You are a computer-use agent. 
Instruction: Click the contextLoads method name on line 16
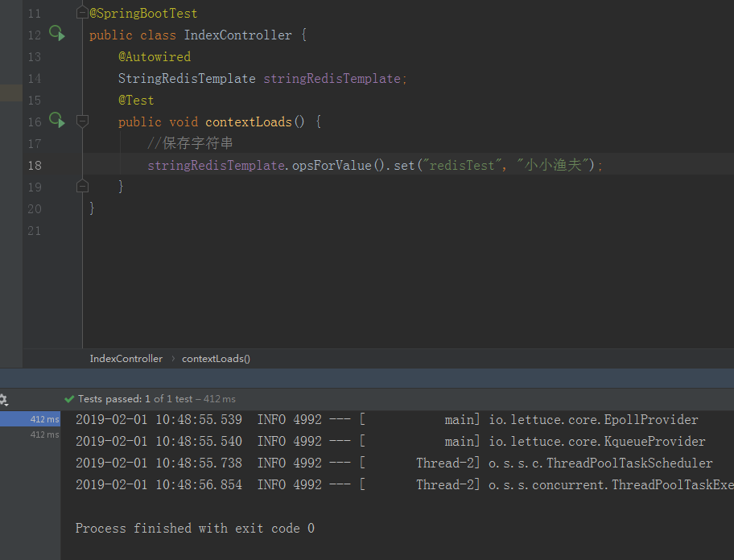248,122
